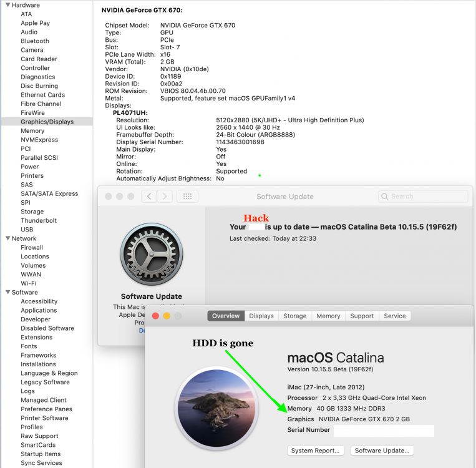Click the PL4071UH display heading
Image resolution: width=476 pixels, height=468 pixels.
point(130,113)
